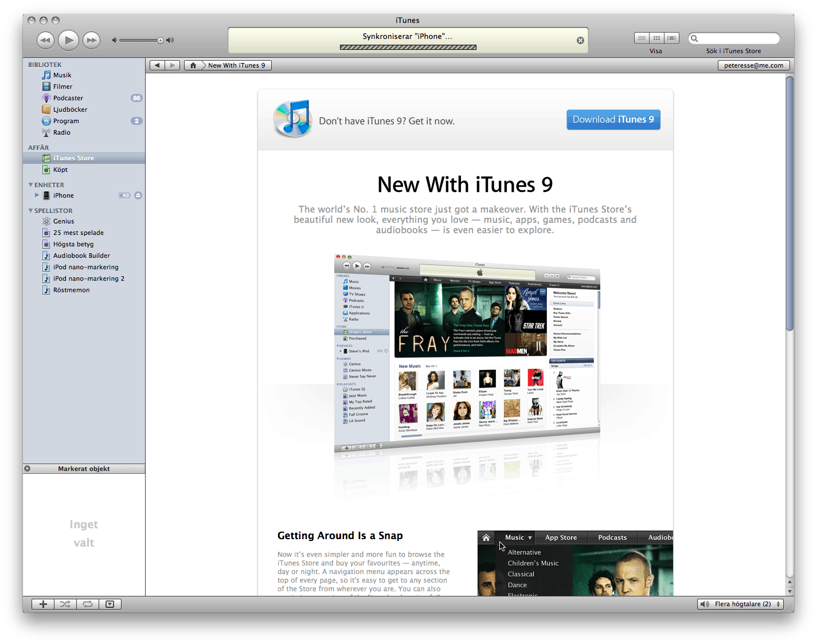817x644 pixels.
Task: Open Musik in the Bibliotek sidebar
Action: click(62, 74)
